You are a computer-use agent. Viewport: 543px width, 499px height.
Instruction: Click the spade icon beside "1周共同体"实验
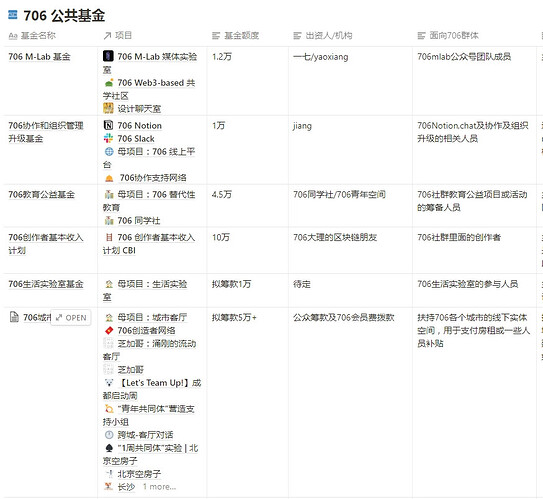coord(109,448)
